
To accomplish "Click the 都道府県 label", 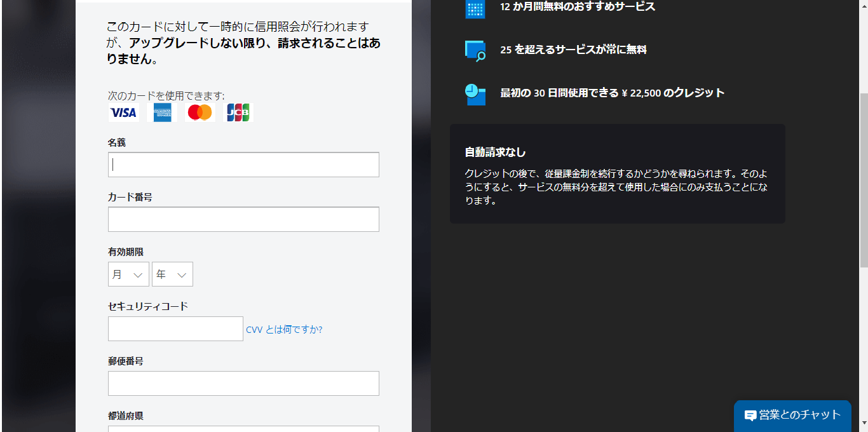I will [126, 415].
